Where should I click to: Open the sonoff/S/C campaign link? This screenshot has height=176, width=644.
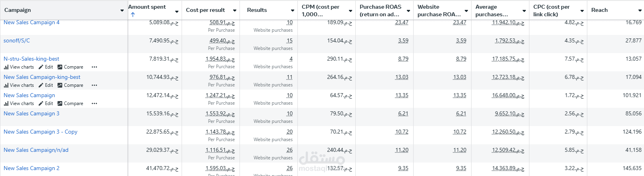pyautogui.click(x=17, y=40)
